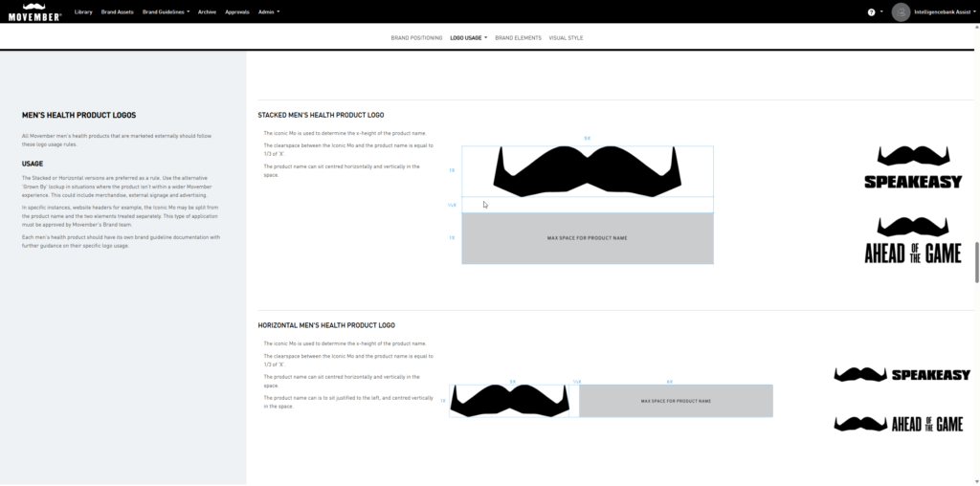This screenshot has height=486, width=980.
Task: Expand the Logo Usage submenu
Action: (468, 38)
